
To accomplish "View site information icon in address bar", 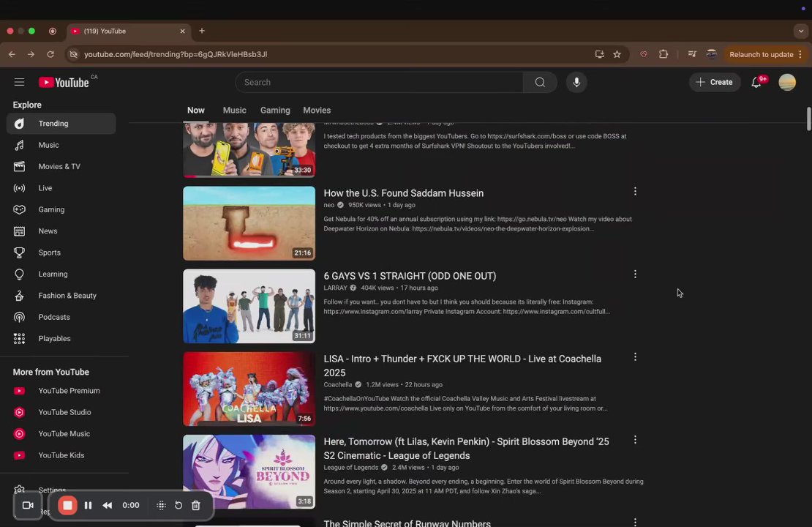I will 74,54.
